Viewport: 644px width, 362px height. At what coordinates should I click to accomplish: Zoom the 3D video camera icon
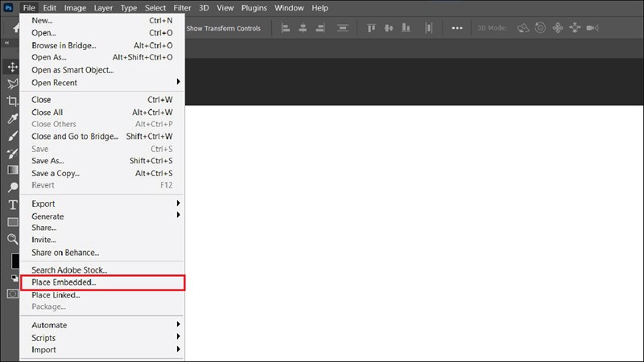592,28
